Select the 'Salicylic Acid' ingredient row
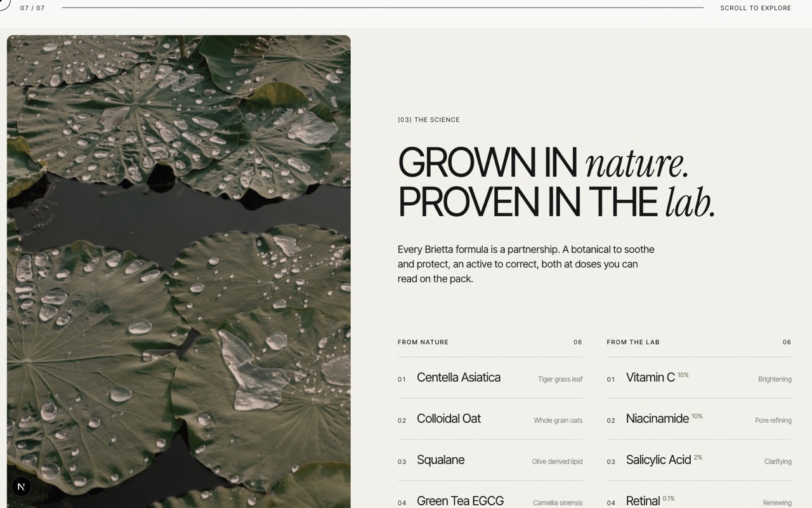This screenshot has height=508, width=812. [699, 460]
